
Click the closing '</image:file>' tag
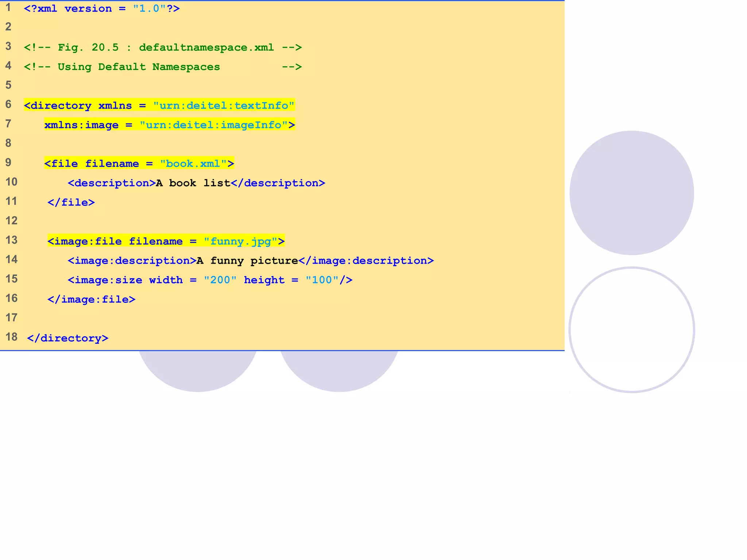click(92, 299)
